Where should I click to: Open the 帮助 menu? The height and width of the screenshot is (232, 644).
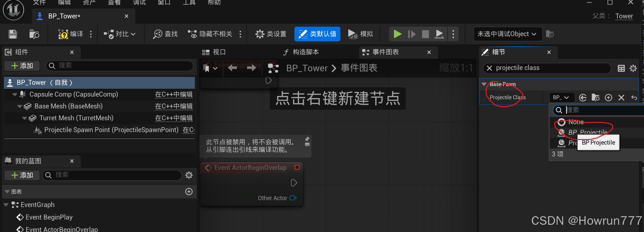214,3
